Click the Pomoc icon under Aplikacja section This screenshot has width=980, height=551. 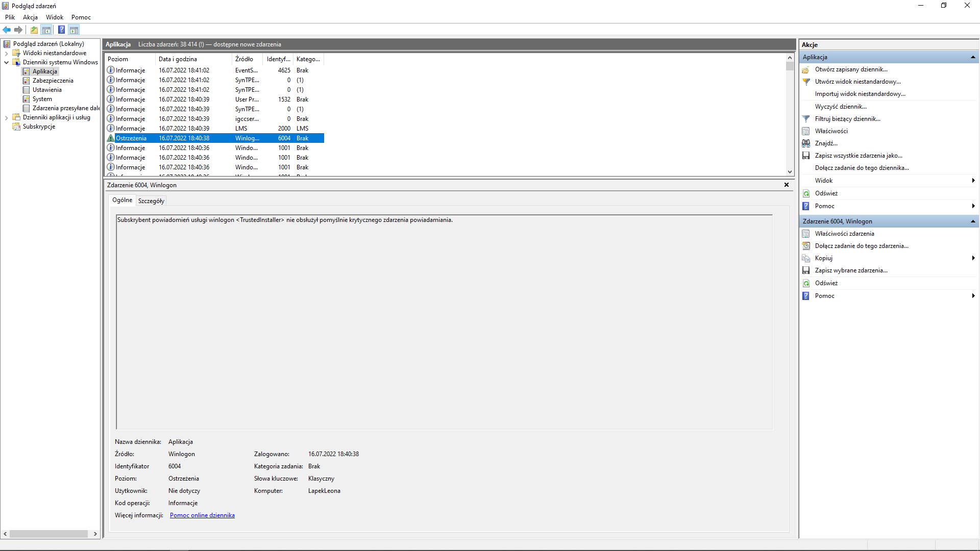pos(806,206)
